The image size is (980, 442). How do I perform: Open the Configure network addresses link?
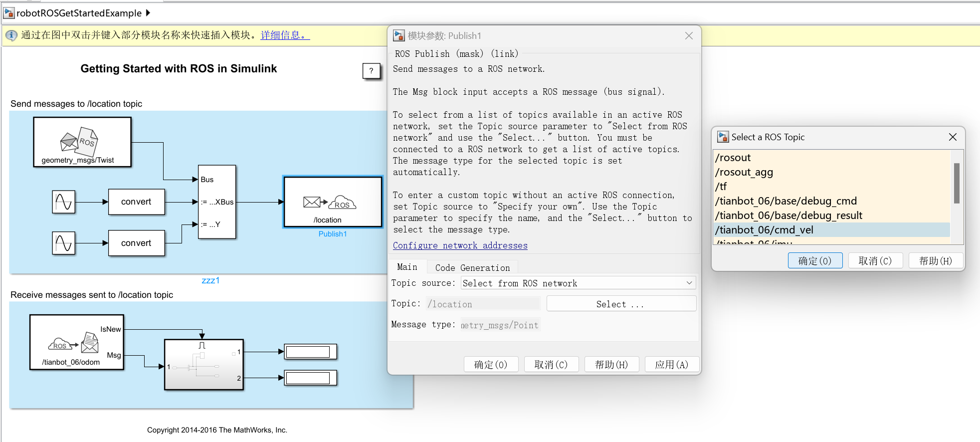(460, 245)
